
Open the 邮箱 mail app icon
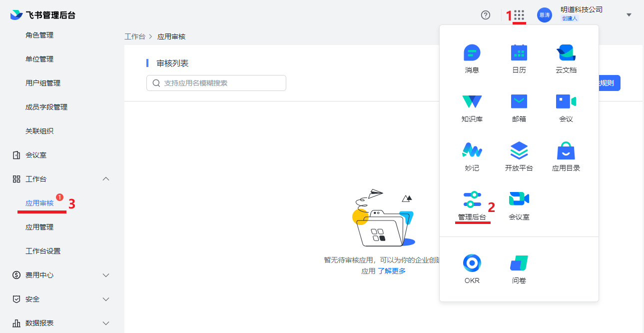[x=519, y=102]
